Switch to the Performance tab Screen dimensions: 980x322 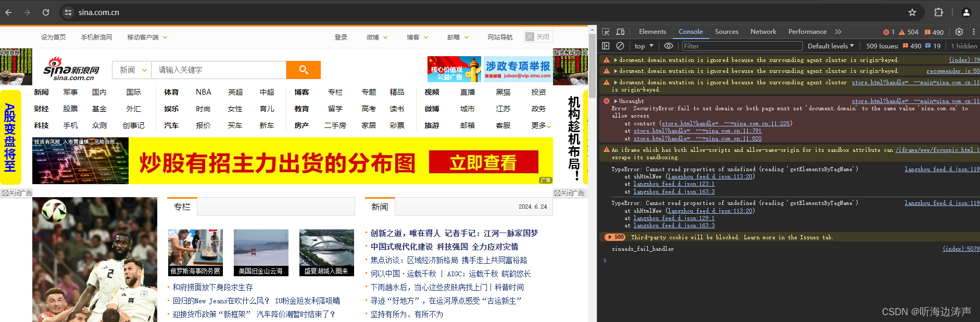(807, 32)
